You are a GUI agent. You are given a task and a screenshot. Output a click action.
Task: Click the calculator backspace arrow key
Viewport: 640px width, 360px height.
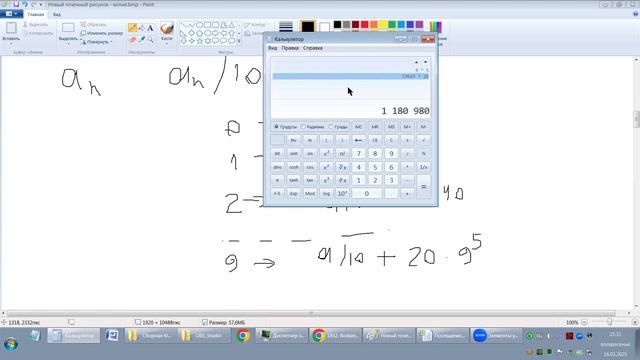click(358, 140)
